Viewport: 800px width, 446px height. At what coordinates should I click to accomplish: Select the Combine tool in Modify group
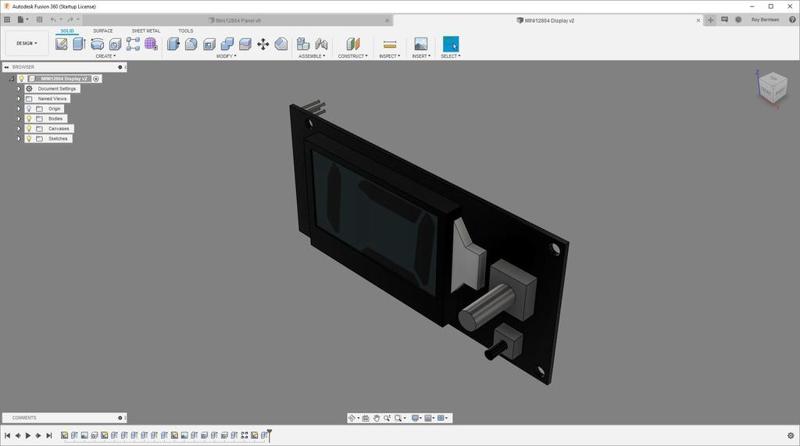pyautogui.click(x=227, y=44)
